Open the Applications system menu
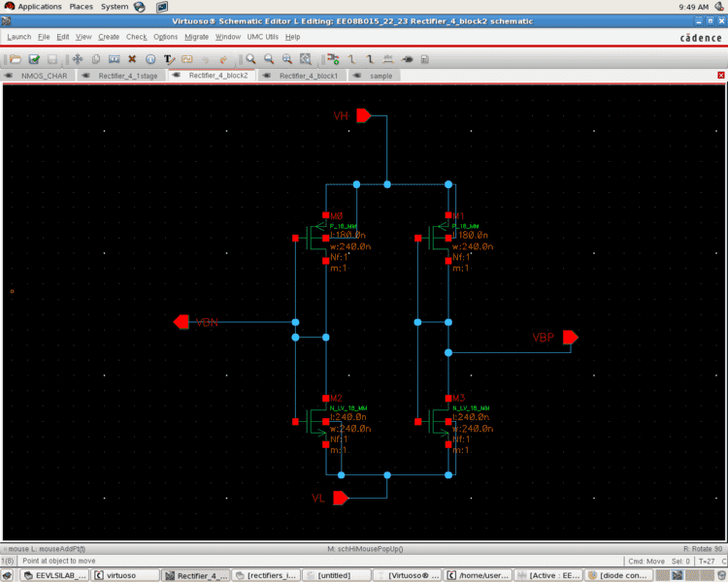Viewport: 728px width, 582px height. 39,7
